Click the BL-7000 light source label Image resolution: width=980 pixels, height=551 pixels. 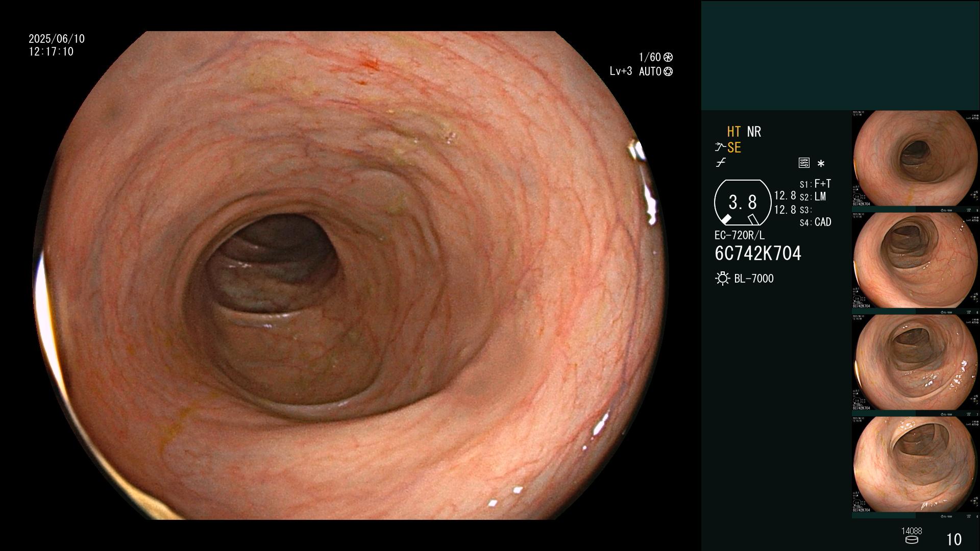754,279
